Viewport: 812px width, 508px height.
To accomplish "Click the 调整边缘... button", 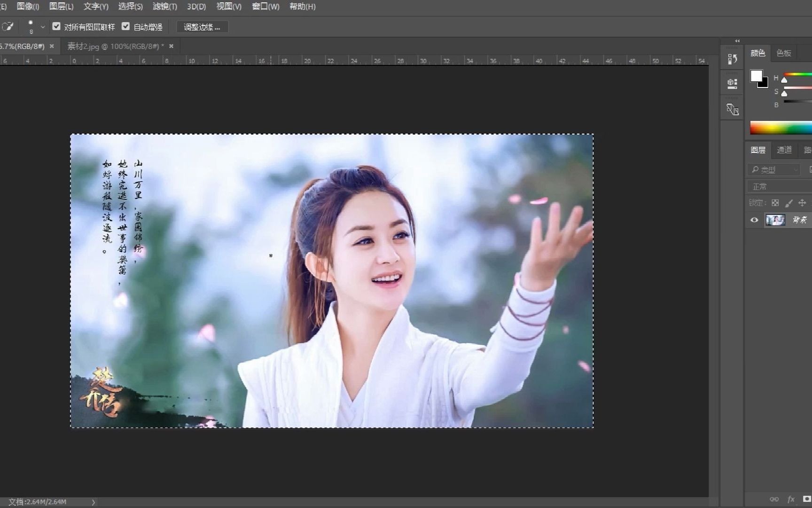I will tap(203, 27).
